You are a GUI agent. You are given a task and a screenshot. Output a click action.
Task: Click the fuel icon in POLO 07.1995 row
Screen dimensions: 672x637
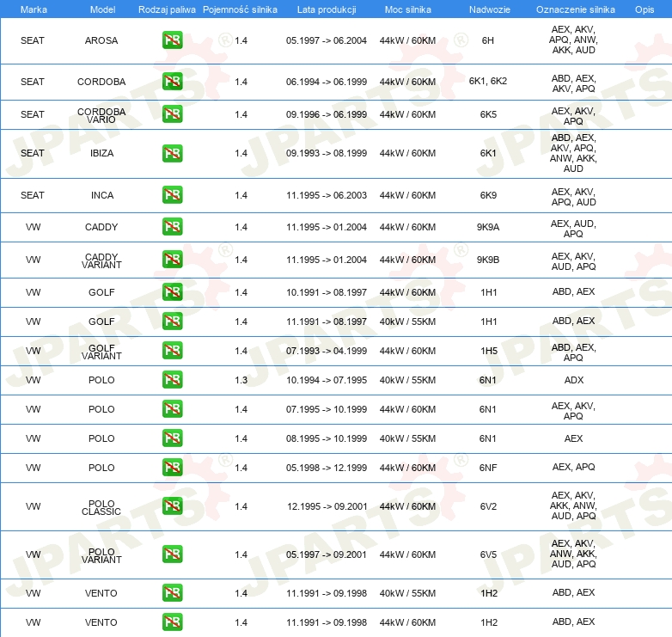[x=172, y=409]
